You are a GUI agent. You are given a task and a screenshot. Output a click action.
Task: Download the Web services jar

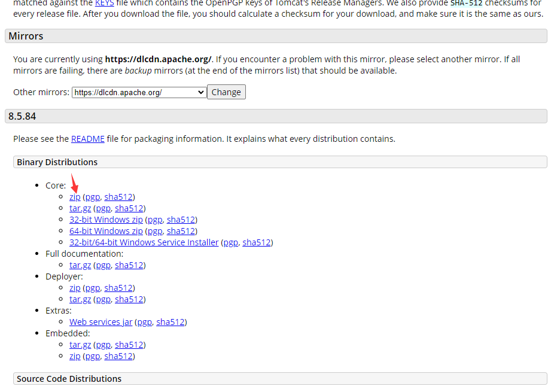coord(101,322)
